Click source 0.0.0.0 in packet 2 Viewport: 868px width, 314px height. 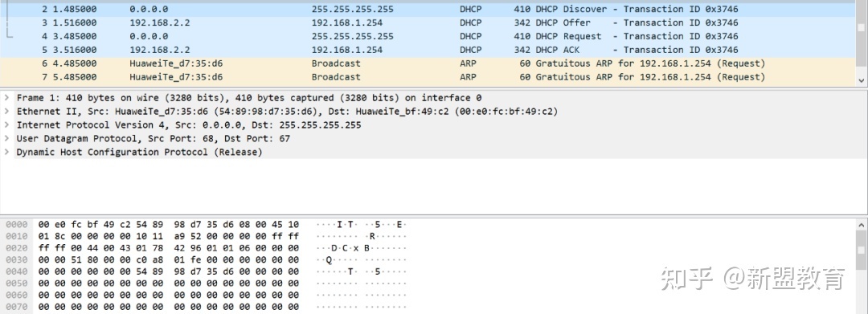(x=149, y=10)
